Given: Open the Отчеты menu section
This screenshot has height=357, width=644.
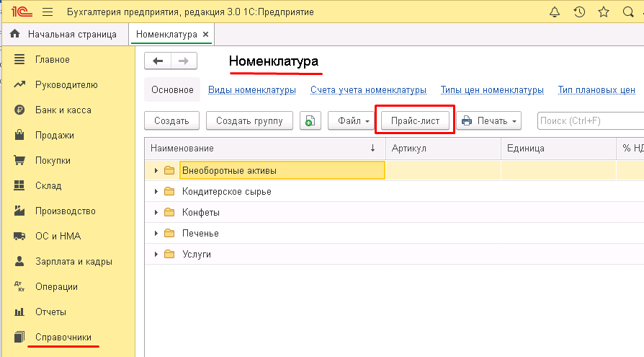Looking at the screenshot, I should click(50, 312).
